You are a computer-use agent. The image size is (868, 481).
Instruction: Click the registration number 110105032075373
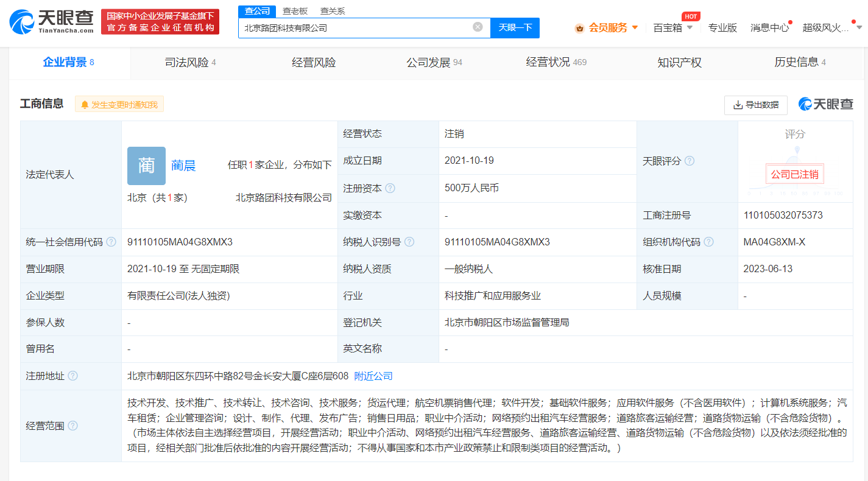click(x=783, y=216)
